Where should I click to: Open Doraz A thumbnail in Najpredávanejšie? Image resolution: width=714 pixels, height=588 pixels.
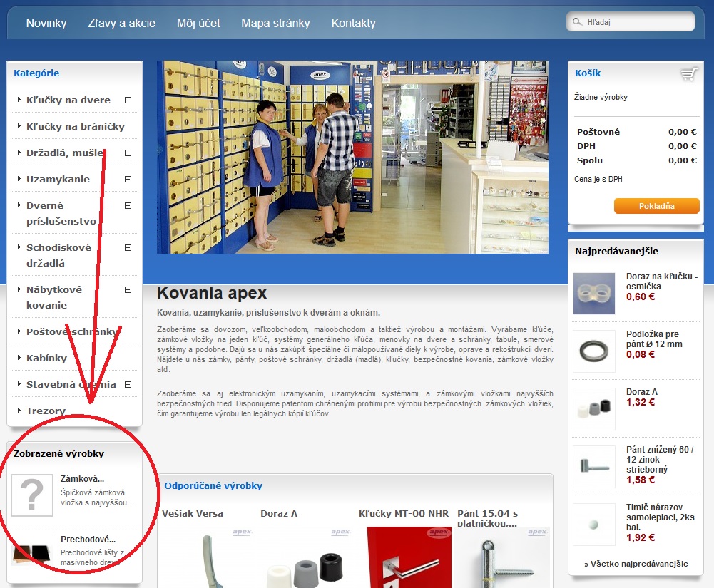click(x=593, y=409)
